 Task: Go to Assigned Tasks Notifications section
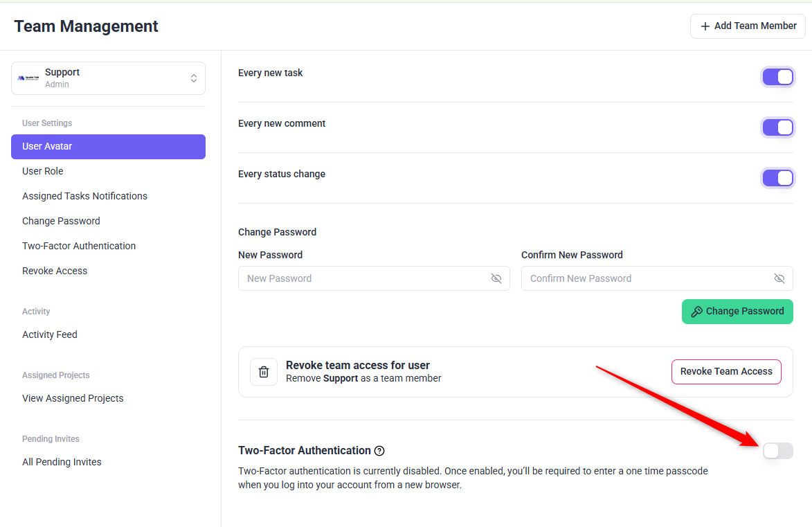(x=84, y=196)
